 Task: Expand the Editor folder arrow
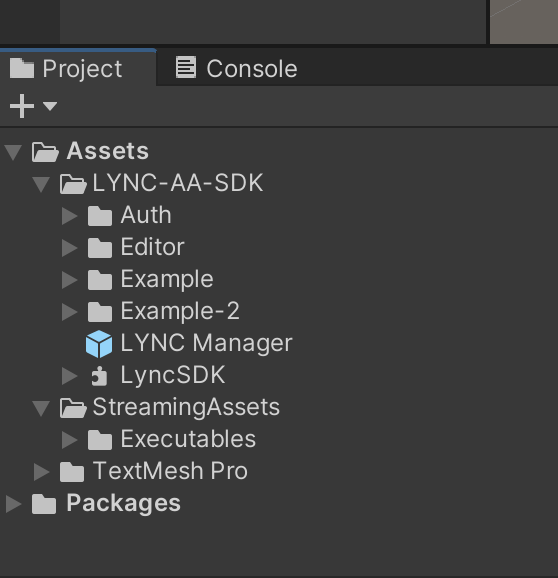70,248
